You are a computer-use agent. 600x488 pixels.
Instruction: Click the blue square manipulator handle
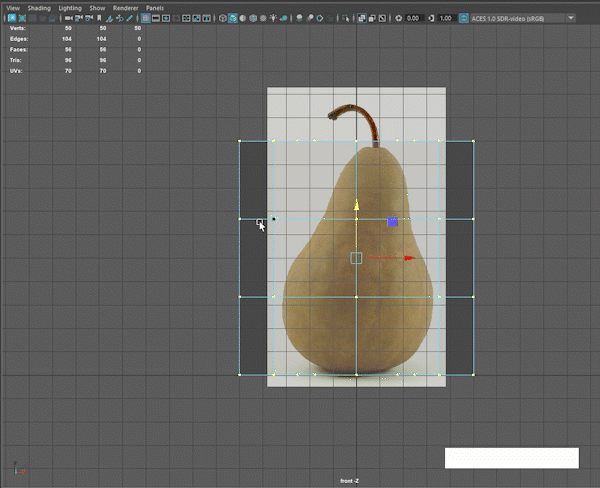click(392, 222)
